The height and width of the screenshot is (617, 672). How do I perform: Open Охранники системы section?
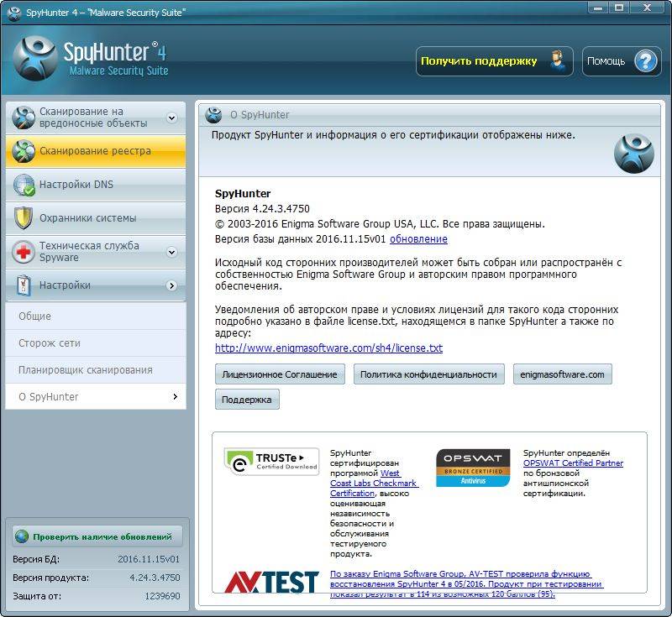click(x=96, y=218)
